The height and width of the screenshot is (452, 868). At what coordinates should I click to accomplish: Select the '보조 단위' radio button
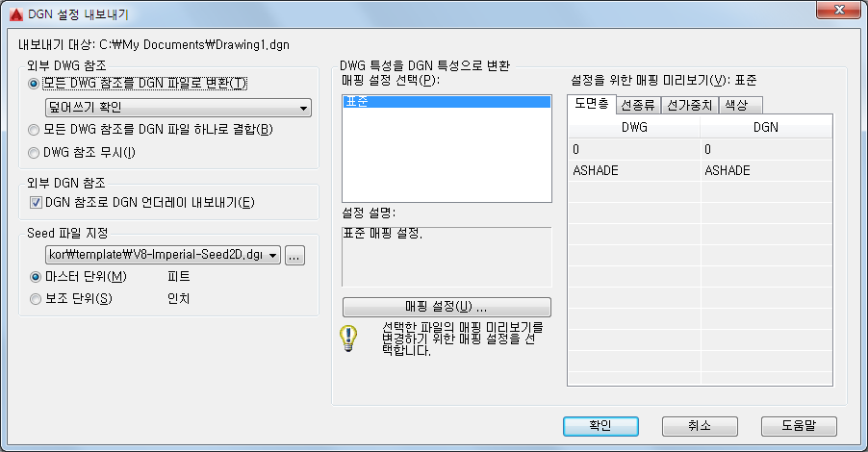pos(36,299)
